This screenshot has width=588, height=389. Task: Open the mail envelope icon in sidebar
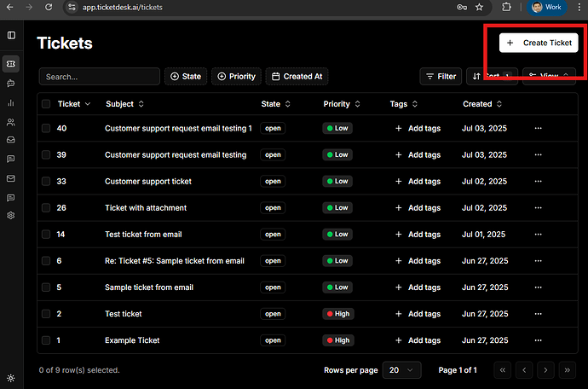click(11, 178)
